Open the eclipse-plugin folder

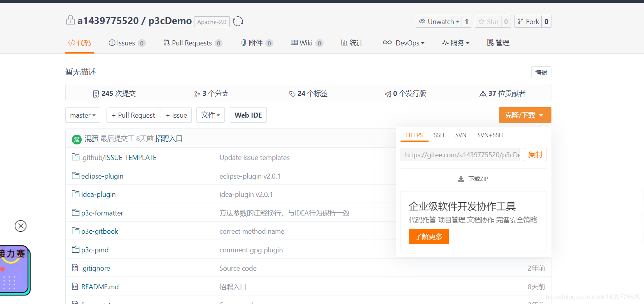102,176
